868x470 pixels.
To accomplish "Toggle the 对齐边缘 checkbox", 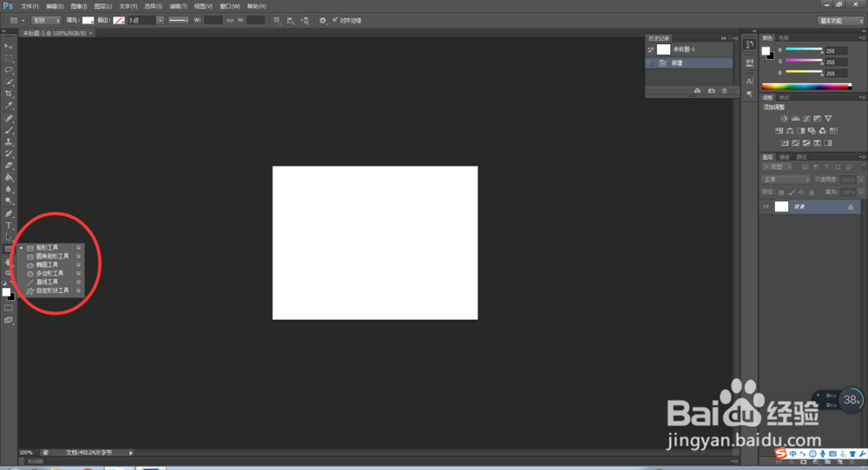I will pyautogui.click(x=335, y=20).
